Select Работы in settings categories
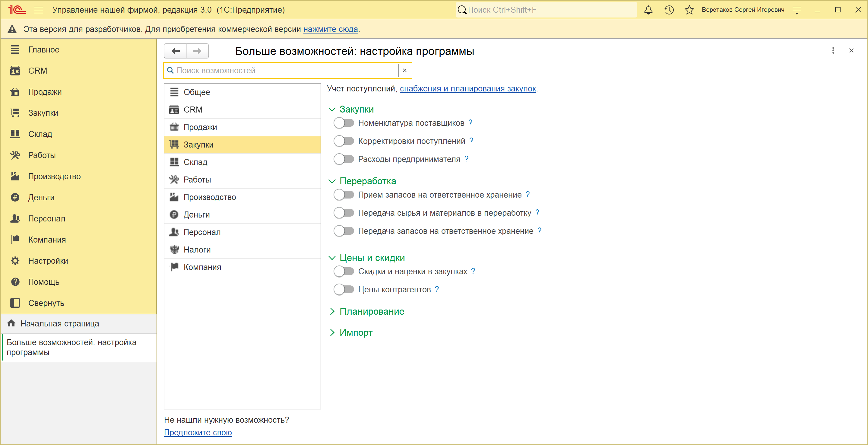The height and width of the screenshot is (445, 868). coord(242,180)
